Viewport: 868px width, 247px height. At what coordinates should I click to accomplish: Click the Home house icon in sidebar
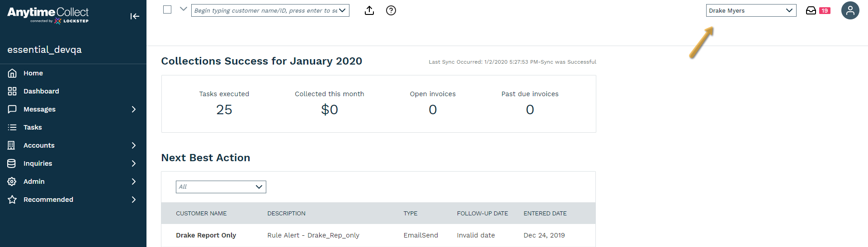point(12,73)
